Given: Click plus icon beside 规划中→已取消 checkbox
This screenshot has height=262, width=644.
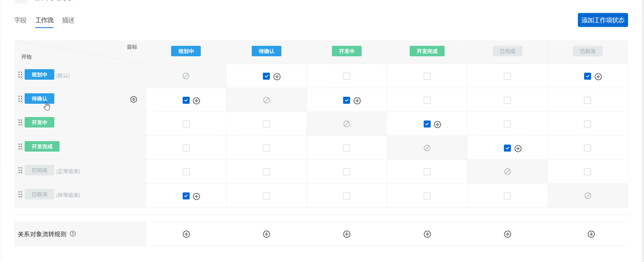Looking at the screenshot, I should tap(598, 77).
